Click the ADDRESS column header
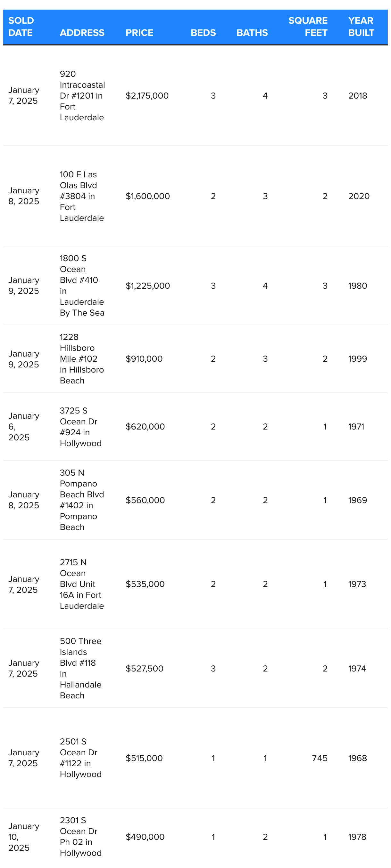The height and width of the screenshot is (868, 391). click(82, 33)
